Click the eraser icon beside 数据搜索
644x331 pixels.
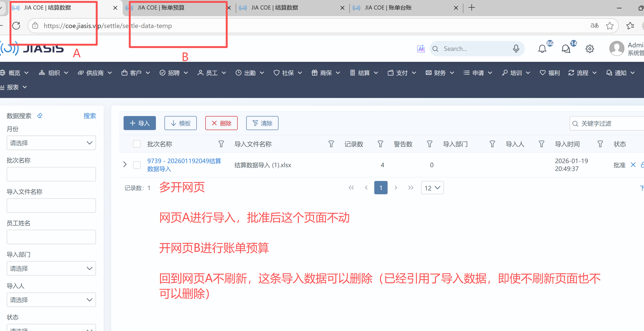[40, 116]
